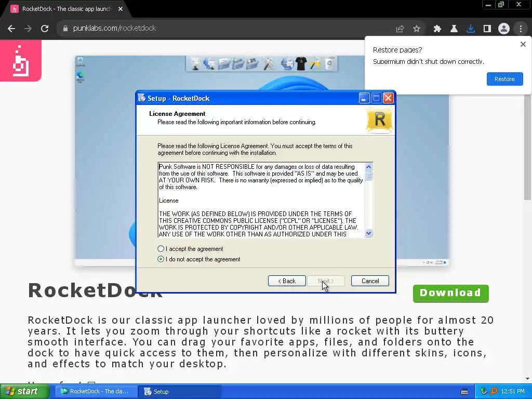532x399 pixels.
Task: Reload the punklabs page
Action: [45, 29]
